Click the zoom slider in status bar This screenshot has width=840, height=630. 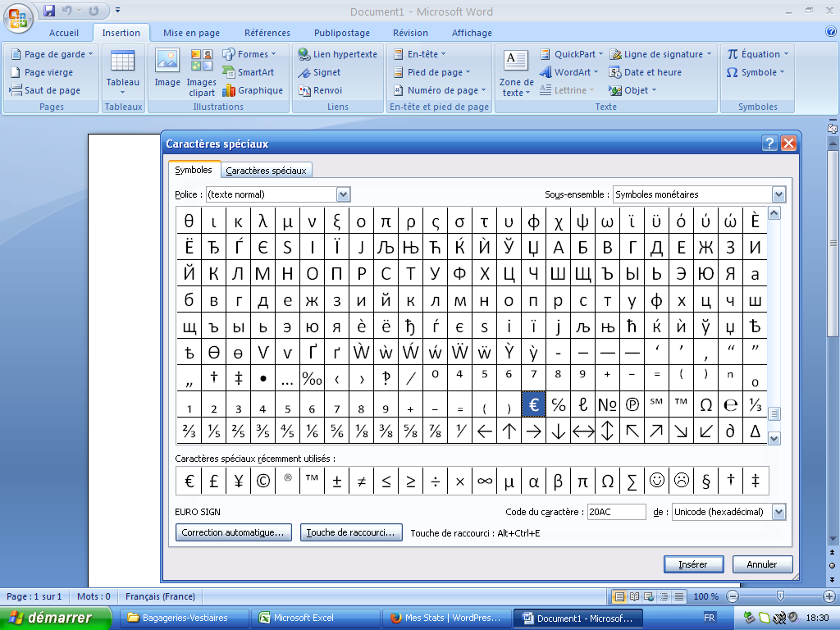click(x=779, y=596)
